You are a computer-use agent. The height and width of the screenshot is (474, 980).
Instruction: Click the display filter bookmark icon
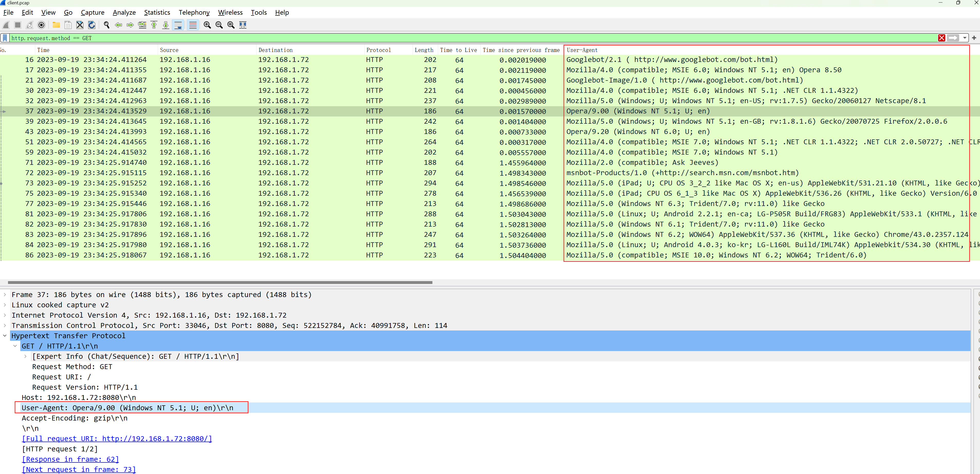coord(5,38)
